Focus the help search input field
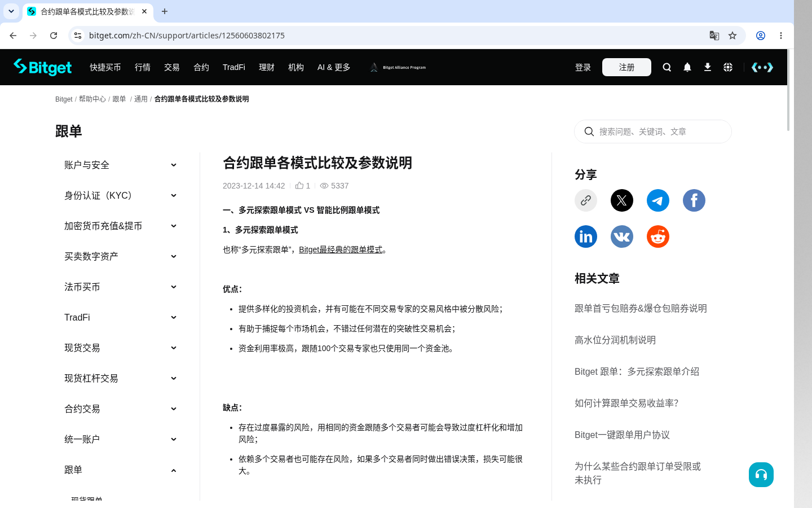 tap(653, 132)
